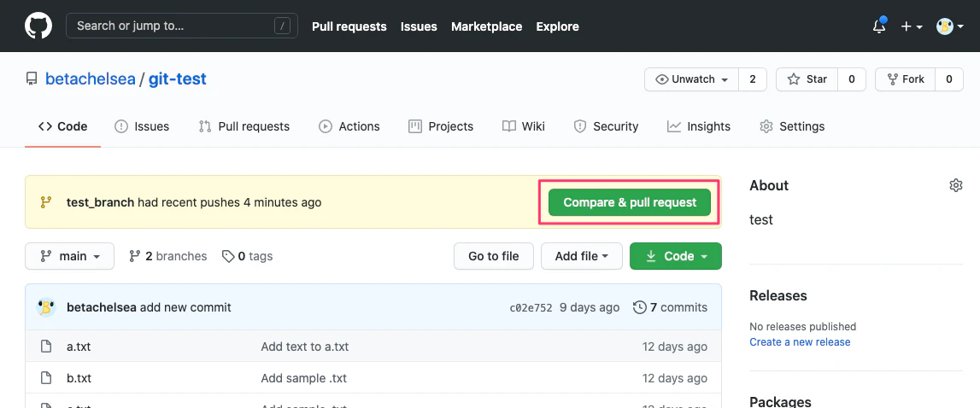
Task: Expand the main branch selector
Action: pyautogui.click(x=69, y=256)
